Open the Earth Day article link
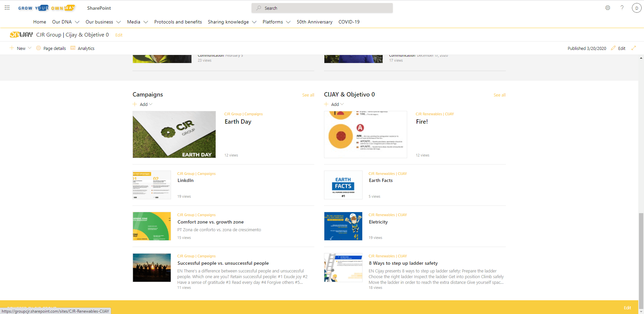Viewport: 644px width, 314px height. [238, 122]
